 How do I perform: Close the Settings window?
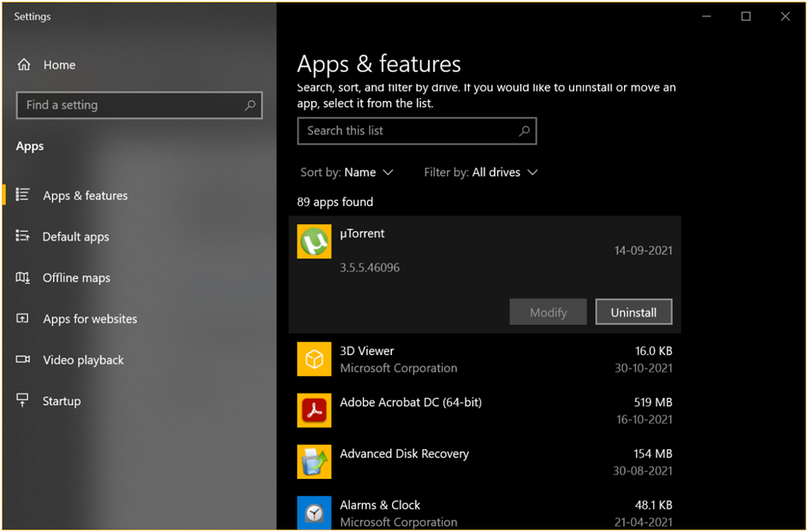[x=785, y=16]
